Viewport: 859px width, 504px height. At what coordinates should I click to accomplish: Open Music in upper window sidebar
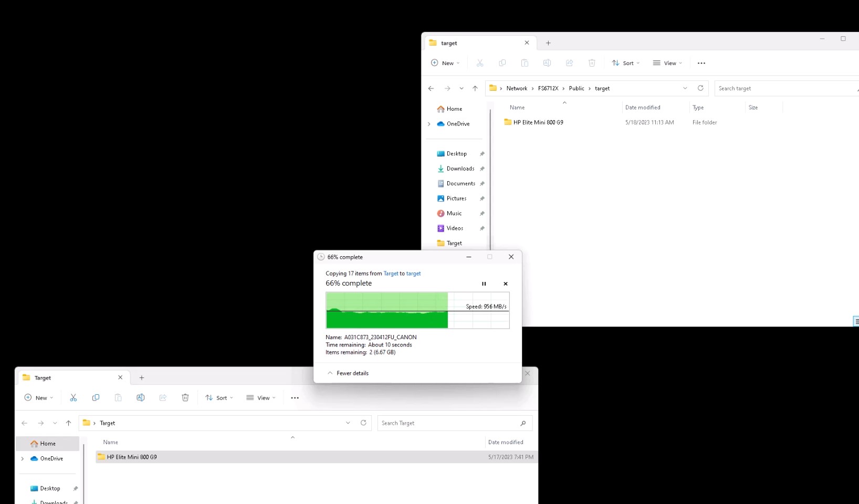point(455,214)
